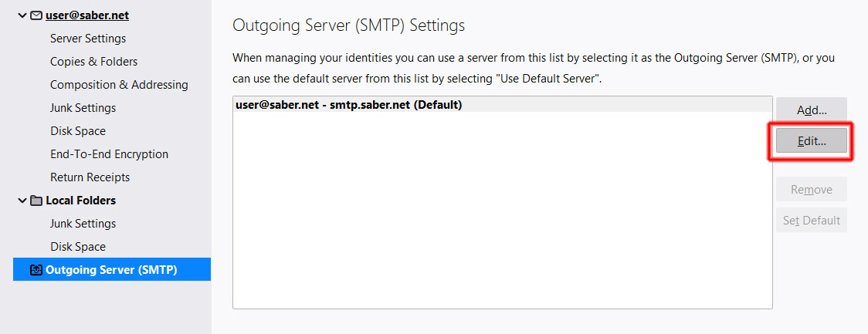Image resolution: width=868 pixels, height=334 pixels.
Task: Collapse the Local Folders section
Action: 22,201
